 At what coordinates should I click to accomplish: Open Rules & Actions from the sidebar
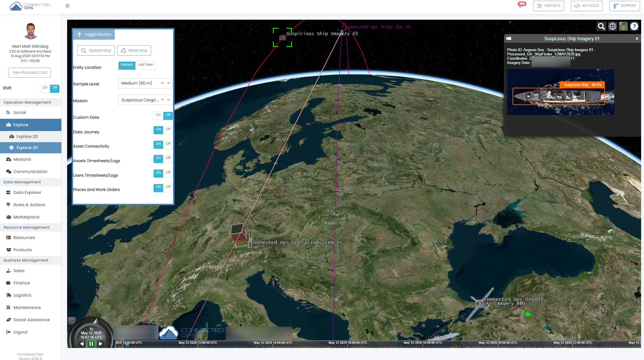click(x=31, y=205)
